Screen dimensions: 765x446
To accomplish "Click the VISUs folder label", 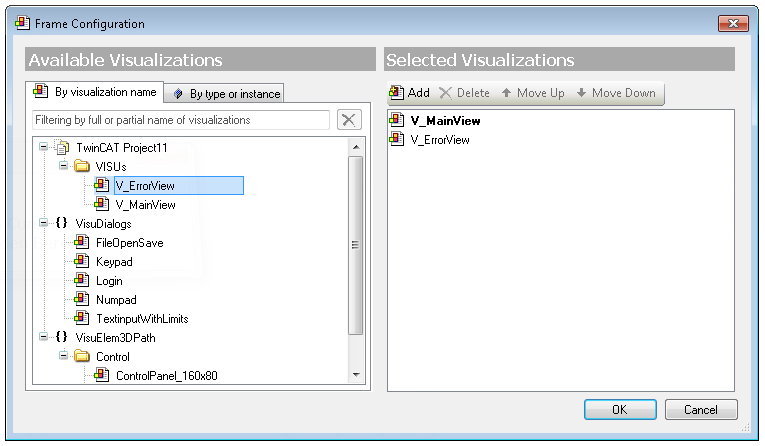I will click(111, 166).
